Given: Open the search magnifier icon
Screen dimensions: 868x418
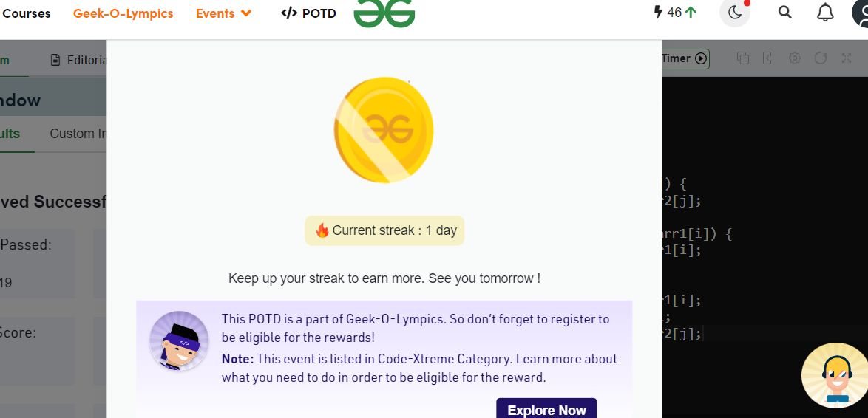Looking at the screenshot, I should pos(784,12).
